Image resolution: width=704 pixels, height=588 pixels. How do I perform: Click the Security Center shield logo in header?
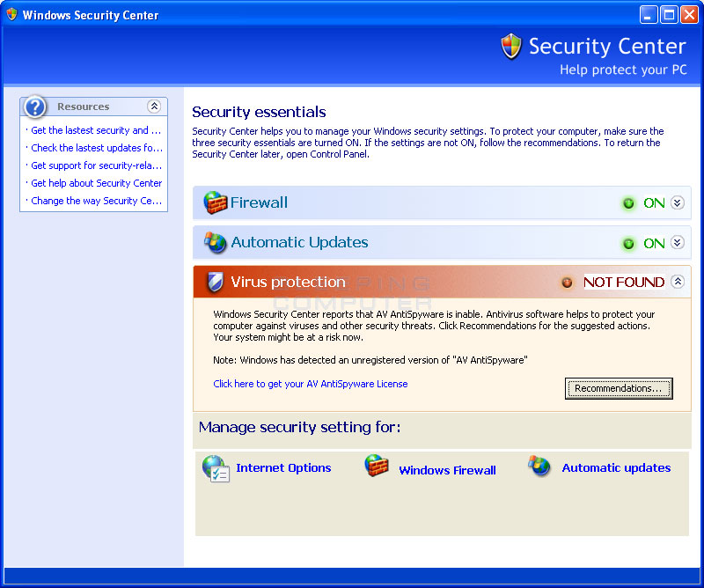(511, 47)
